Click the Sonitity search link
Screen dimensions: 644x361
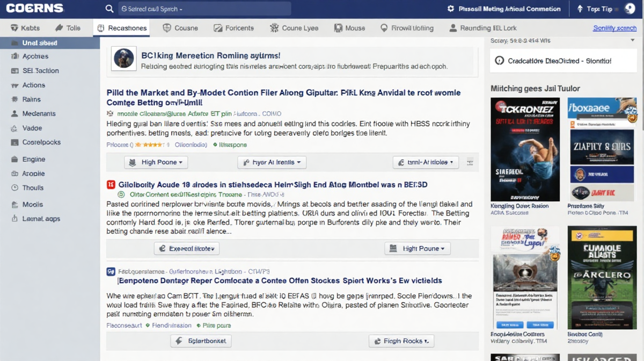614,28
